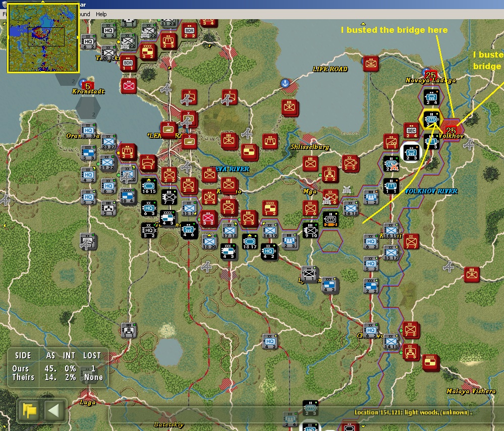This screenshot has height=431, width=504.
Task: Open the Help menu
Action: click(101, 14)
